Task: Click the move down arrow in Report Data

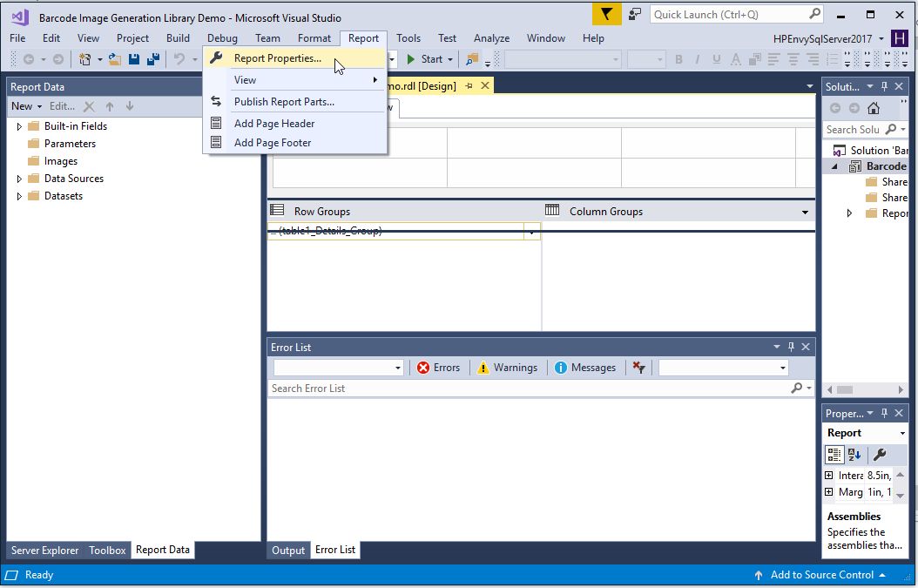Action: pos(130,106)
